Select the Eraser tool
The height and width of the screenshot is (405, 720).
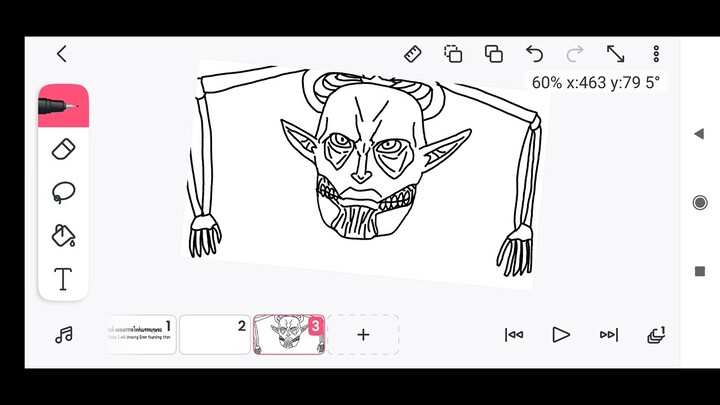click(x=63, y=149)
